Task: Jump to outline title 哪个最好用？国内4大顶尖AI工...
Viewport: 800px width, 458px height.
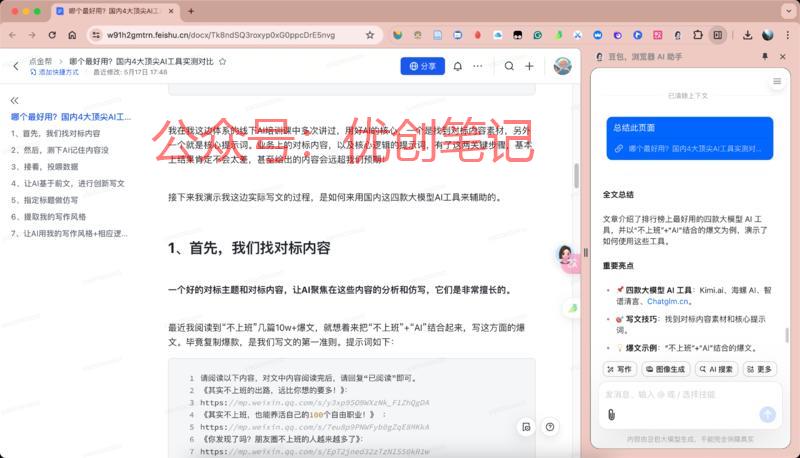Action: (71, 117)
